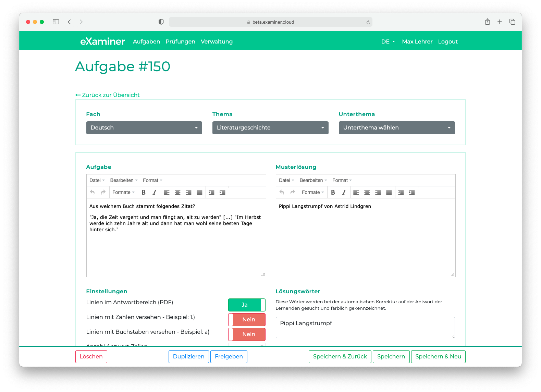Decrease indent in Aufgabe editor
Screen dimensions: 541x392
click(211, 192)
